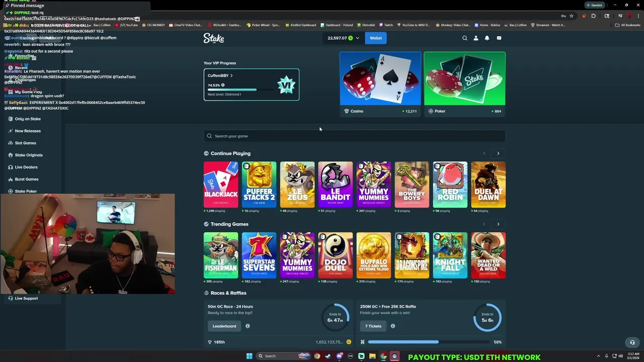Image resolution: width=644 pixels, height=362 pixels.
Task: Click the Trending Games heading
Action: coord(229,224)
